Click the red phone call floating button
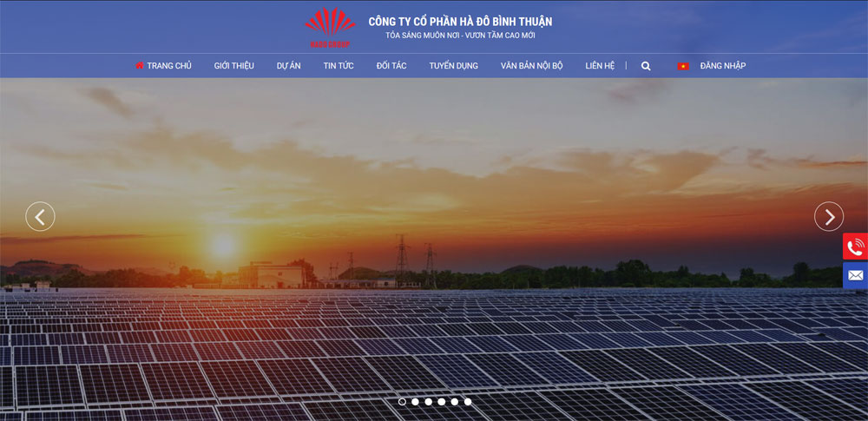Screen dimensions: 868x421 pyautogui.click(x=855, y=247)
